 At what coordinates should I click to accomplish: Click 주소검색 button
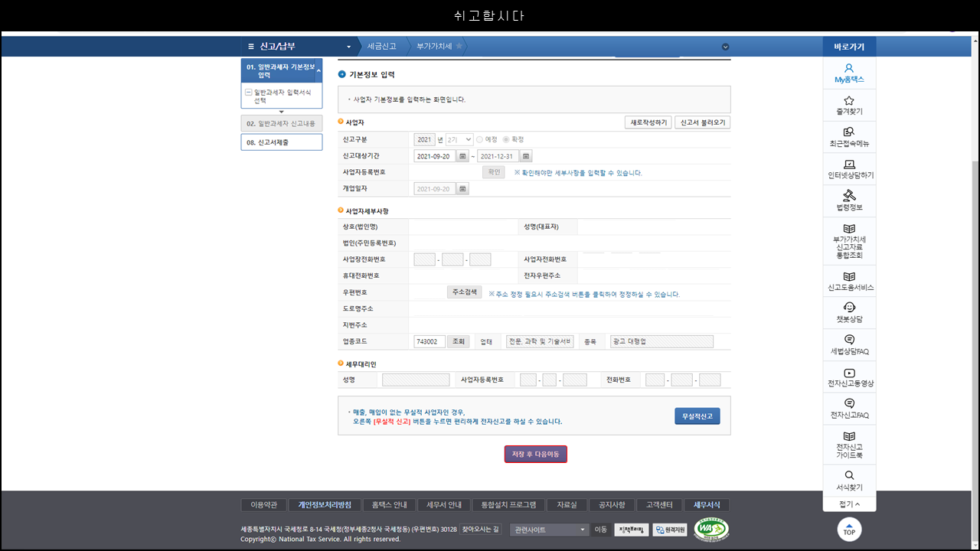(x=465, y=292)
